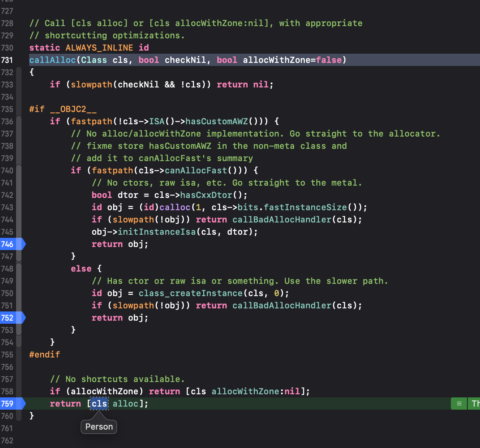Click hasCustomAWZ method call
Screen dimensions: 480x448
217,121
